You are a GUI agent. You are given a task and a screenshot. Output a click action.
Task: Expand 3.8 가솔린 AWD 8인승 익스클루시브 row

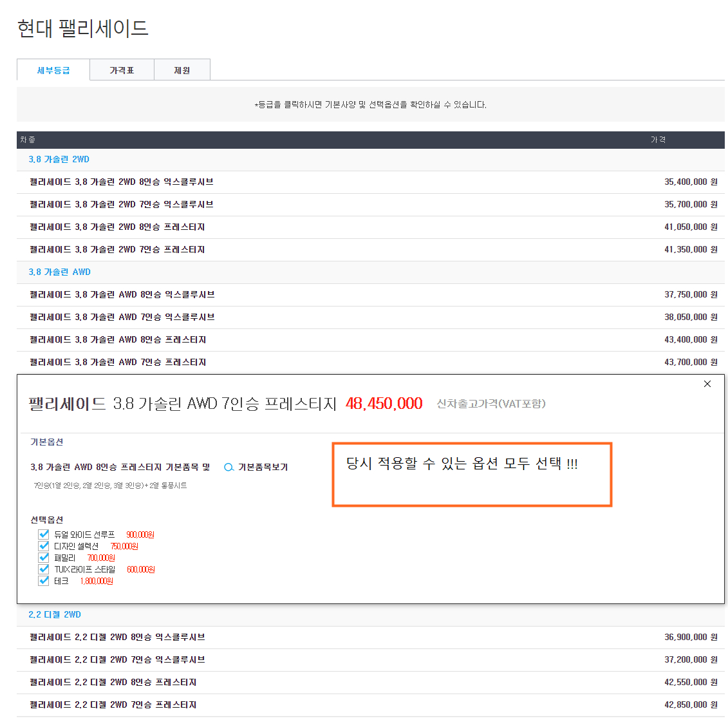pos(371,295)
